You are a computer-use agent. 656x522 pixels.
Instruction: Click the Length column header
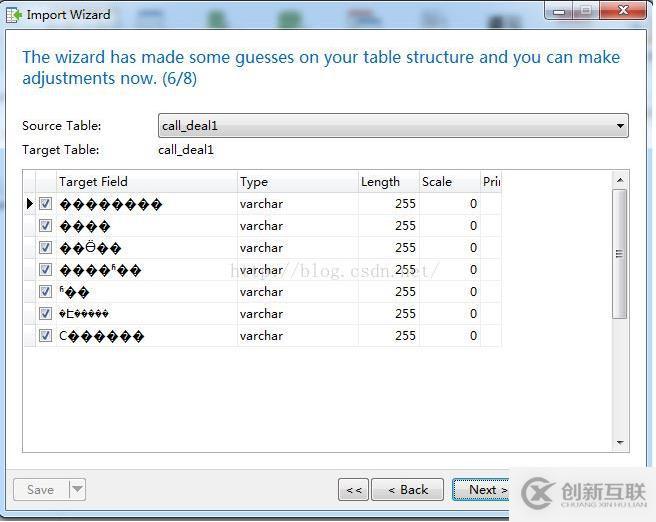pos(389,182)
